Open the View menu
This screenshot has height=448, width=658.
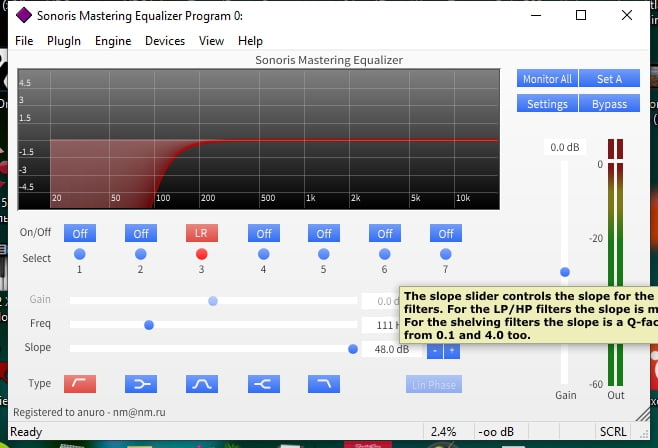tap(211, 41)
